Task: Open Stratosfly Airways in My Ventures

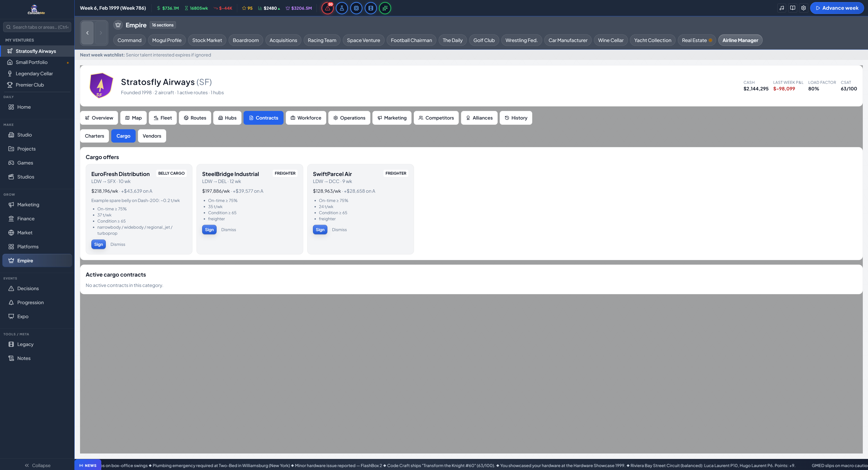Action: click(37, 51)
